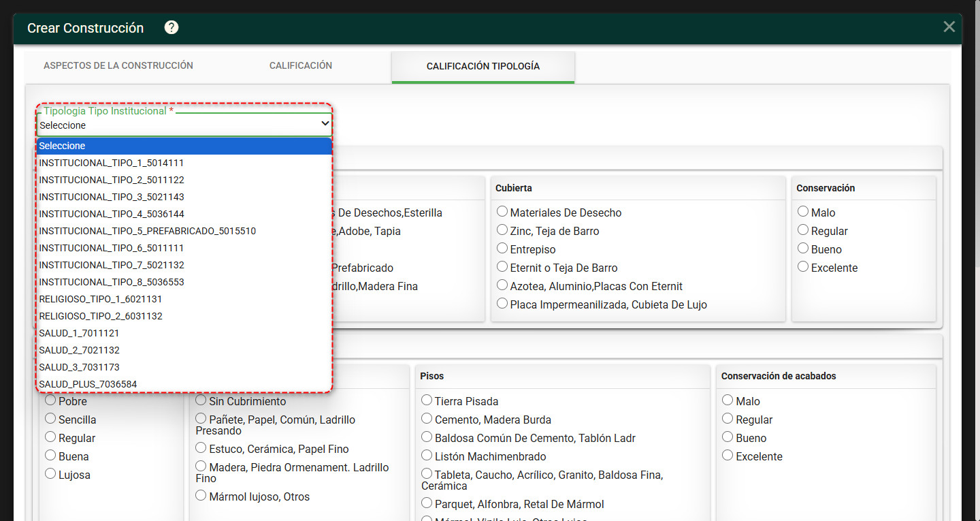The image size is (980, 521).
Task: Select the Pobre radio option
Action: [x=50, y=400]
